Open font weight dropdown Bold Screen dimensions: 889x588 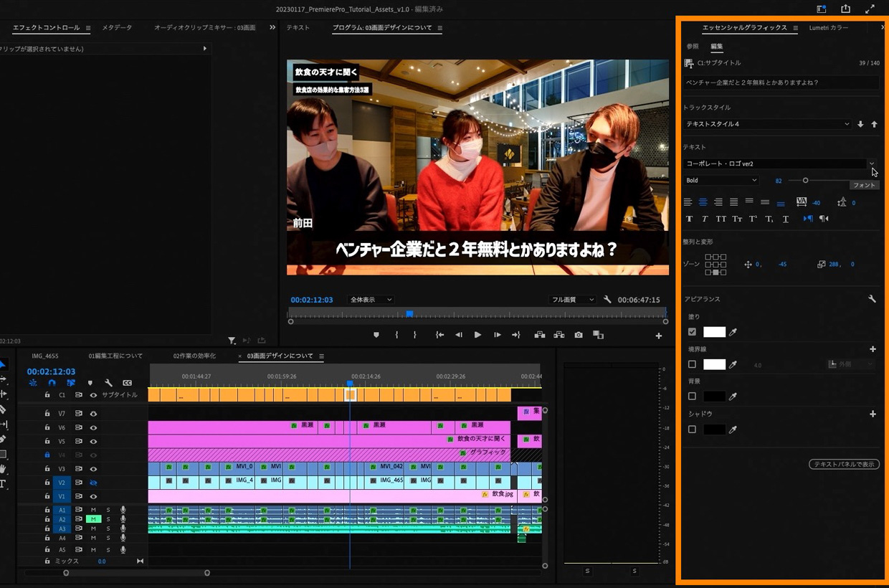point(721,181)
